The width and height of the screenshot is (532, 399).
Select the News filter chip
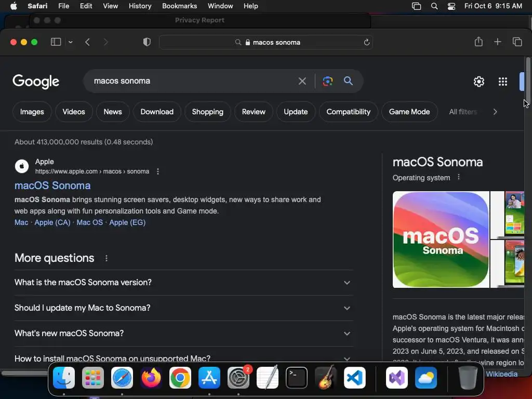pos(113,112)
